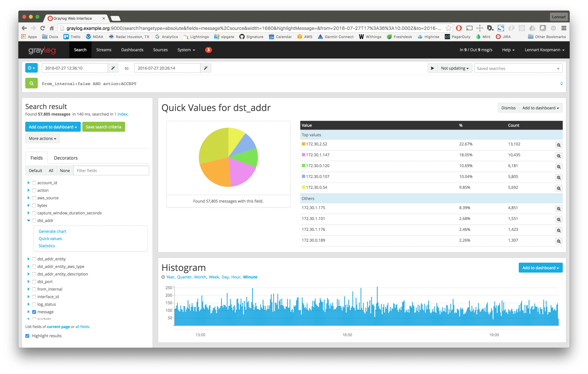This screenshot has height=374, width=588.
Task: Click magnifier for 172.30.1.147 row
Action: 558,156
